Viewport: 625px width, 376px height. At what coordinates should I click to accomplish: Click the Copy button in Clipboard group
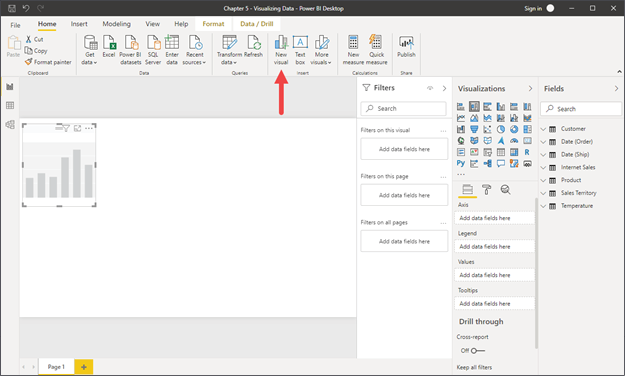pos(36,51)
